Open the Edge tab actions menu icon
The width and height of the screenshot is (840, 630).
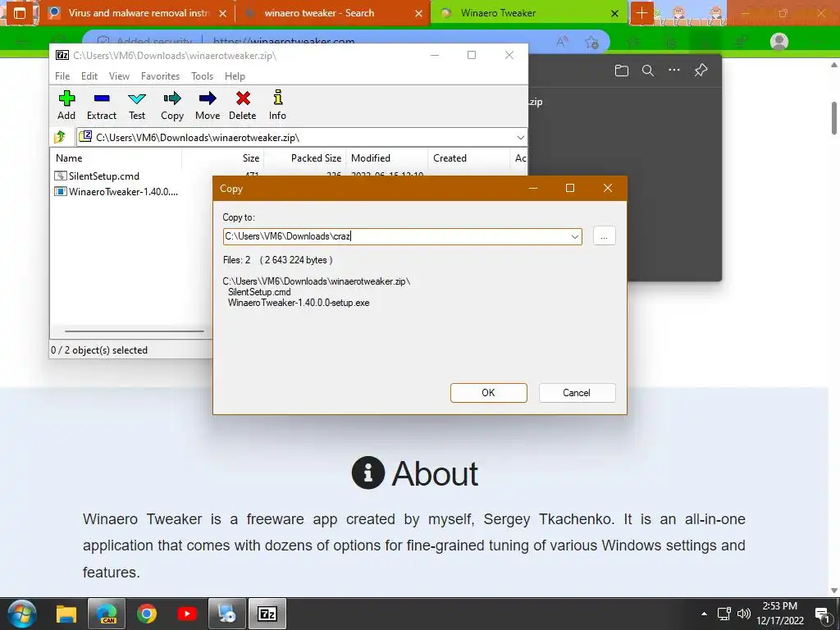[20, 13]
